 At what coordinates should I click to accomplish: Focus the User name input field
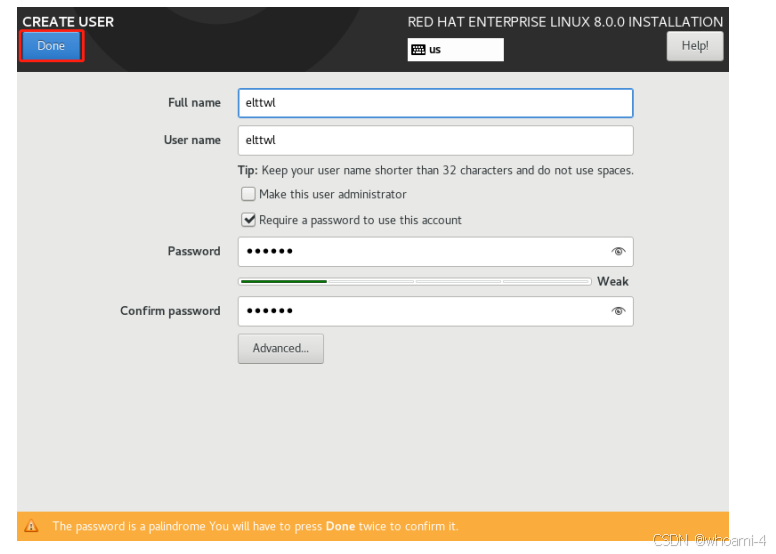click(x=436, y=140)
